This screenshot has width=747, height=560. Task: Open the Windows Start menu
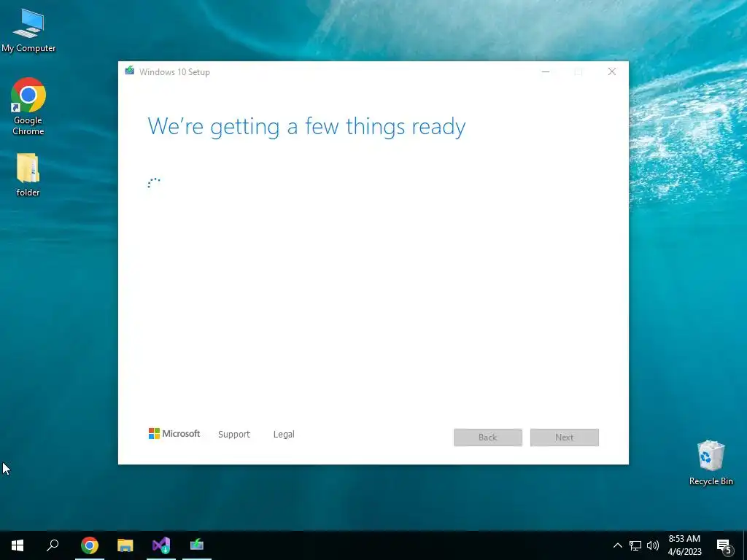tap(18, 545)
